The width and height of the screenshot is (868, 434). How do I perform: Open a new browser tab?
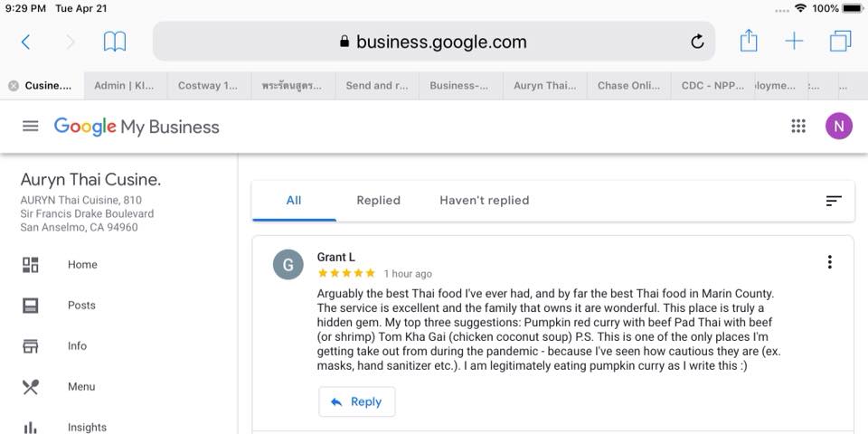794,42
